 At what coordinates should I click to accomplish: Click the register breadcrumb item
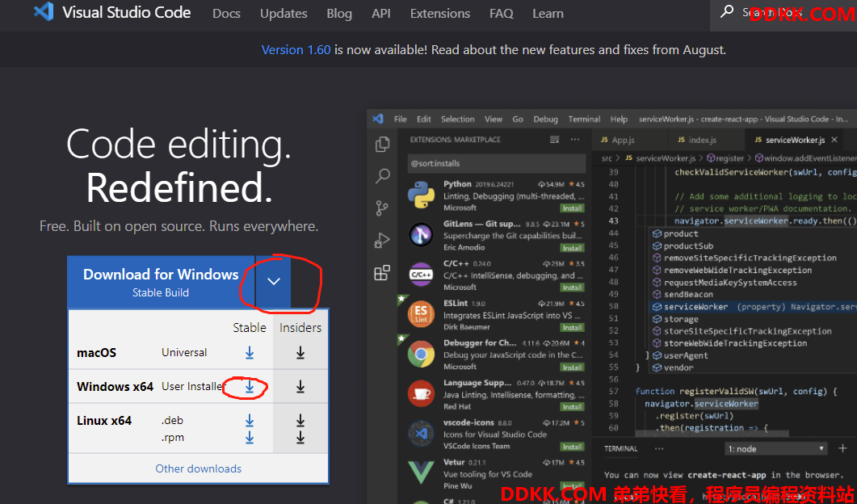[x=726, y=158]
